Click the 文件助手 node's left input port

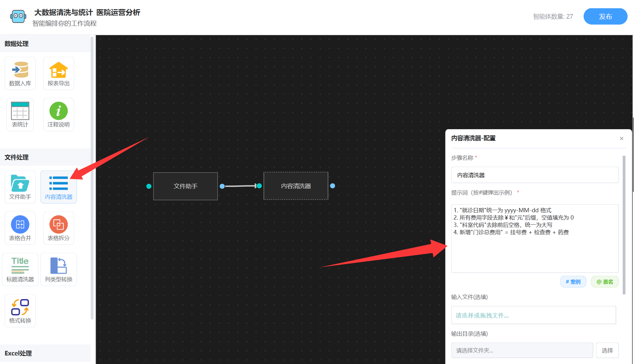click(149, 186)
